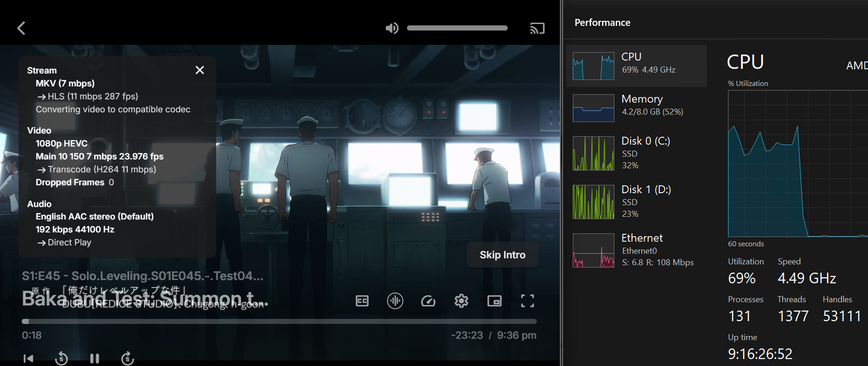This screenshot has height=366, width=868.
Task: Click the CPU utilization graph
Action: click(798, 164)
